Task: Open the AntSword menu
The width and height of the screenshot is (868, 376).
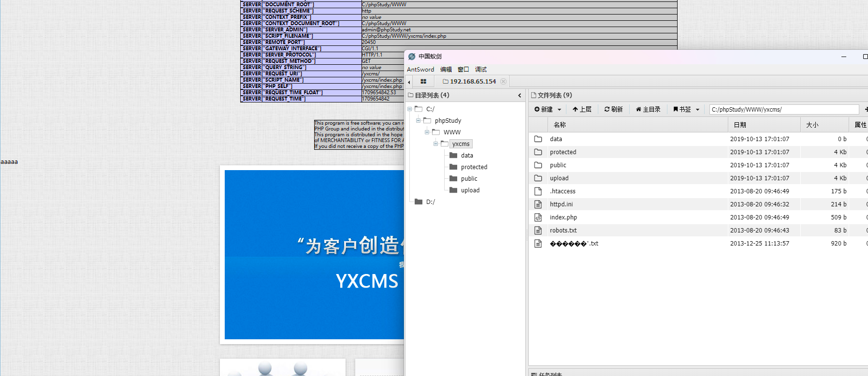Action: (420, 70)
